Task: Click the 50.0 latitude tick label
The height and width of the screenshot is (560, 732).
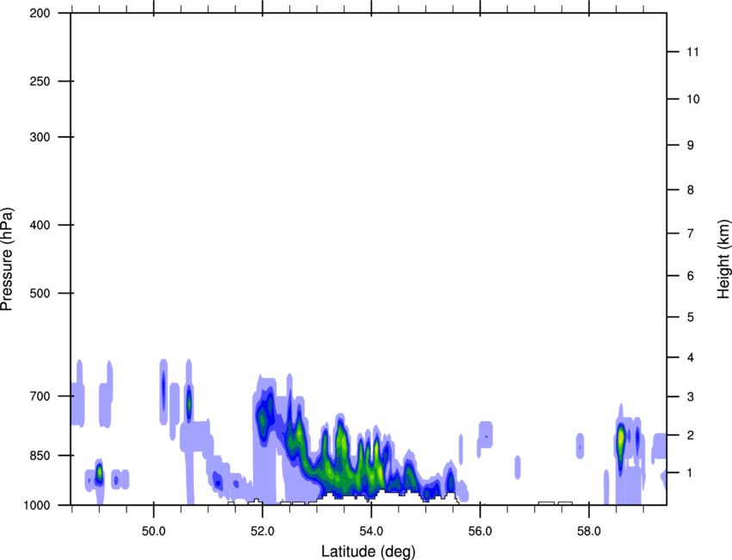Action: (x=153, y=532)
